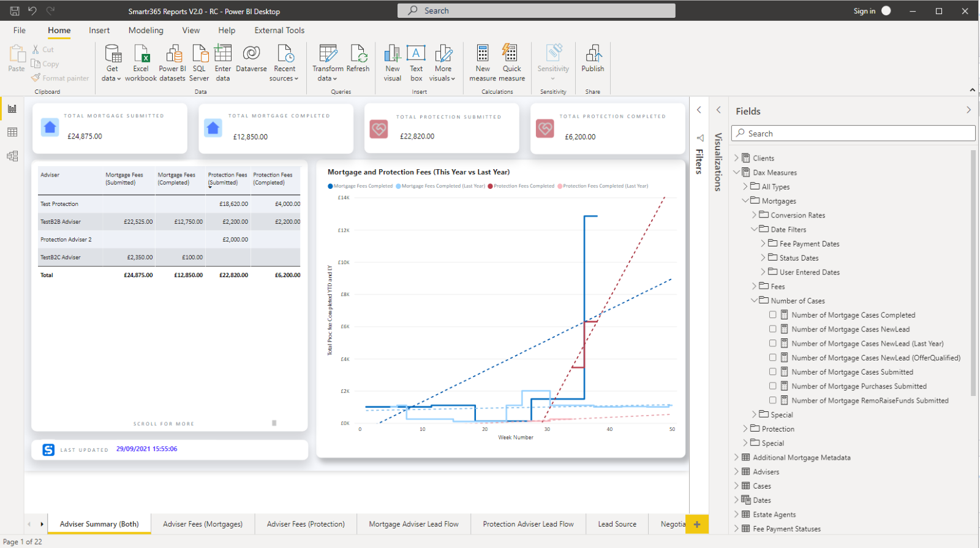Insert a Text box

[x=417, y=63]
